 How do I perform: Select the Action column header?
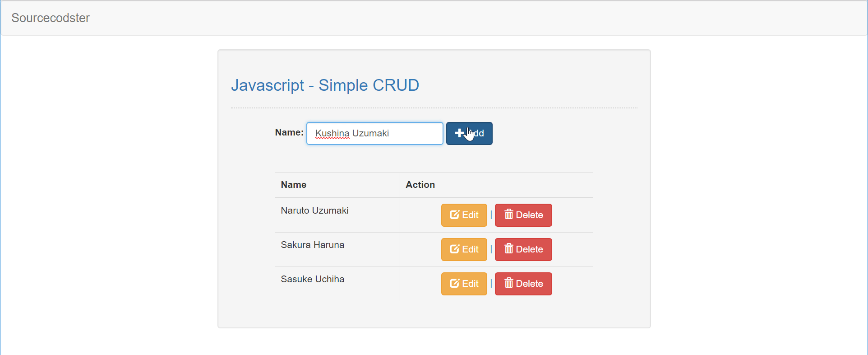point(420,185)
